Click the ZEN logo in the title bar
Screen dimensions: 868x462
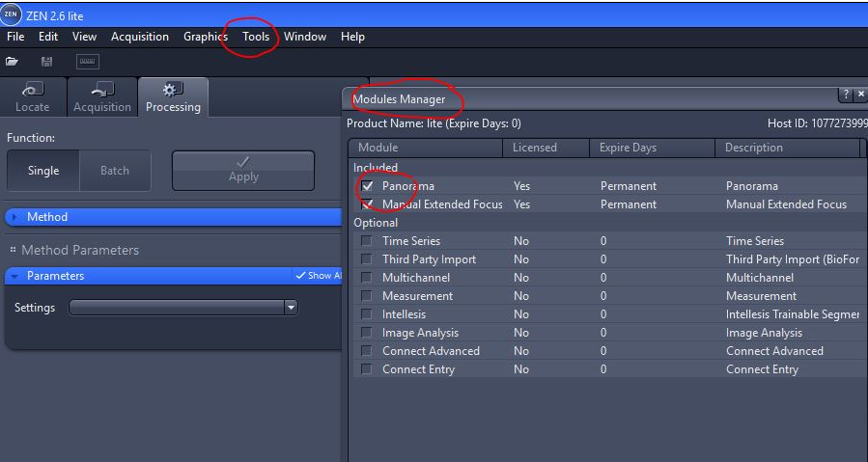[12, 14]
